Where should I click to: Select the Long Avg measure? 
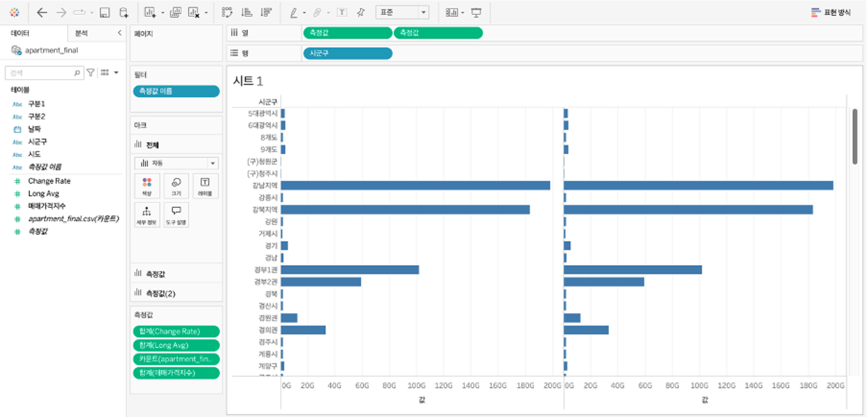click(44, 193)
